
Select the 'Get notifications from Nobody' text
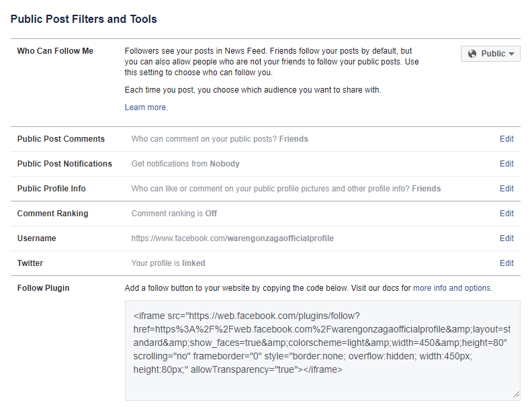pos(185,164)
